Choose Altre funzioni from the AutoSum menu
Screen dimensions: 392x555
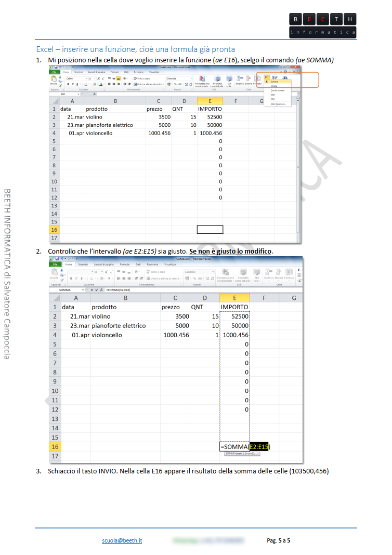278,104
